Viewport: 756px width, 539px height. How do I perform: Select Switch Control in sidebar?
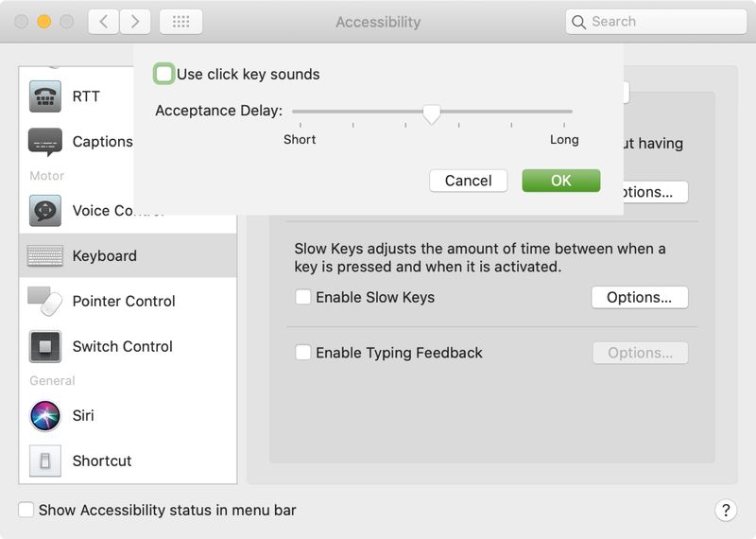[128, 346]
